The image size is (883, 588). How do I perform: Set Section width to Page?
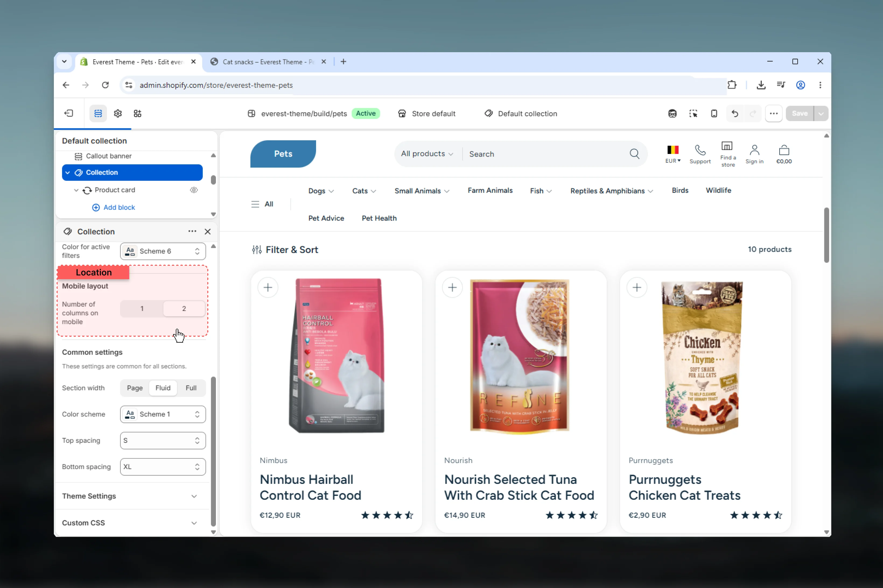tap(135, 388)
